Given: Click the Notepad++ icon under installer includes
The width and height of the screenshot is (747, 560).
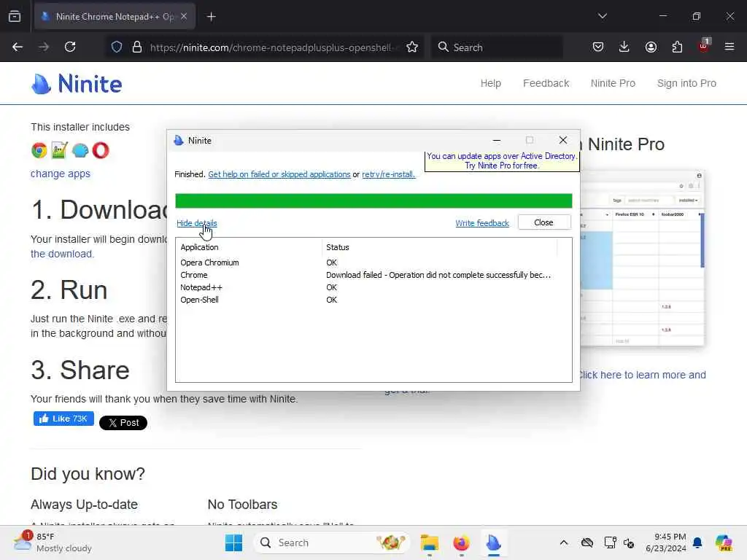Looking at the screenshot, I should pos(60,150).
